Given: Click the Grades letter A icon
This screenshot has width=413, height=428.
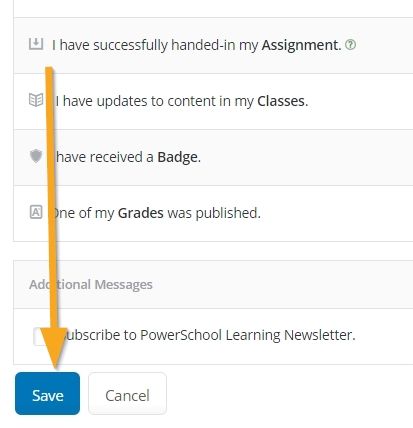Looking at the screenshot, I should click(x=36, y=212).
